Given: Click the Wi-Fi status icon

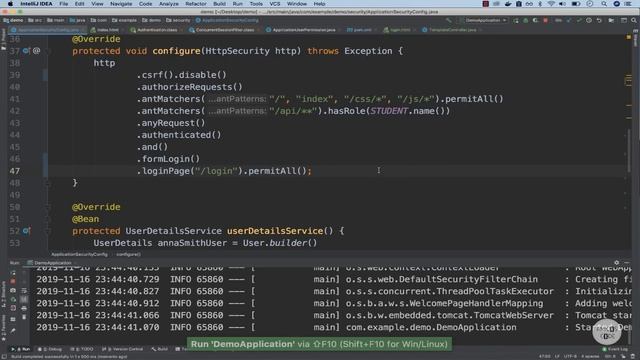Looking at the screenshot, I should click(551, 4).
